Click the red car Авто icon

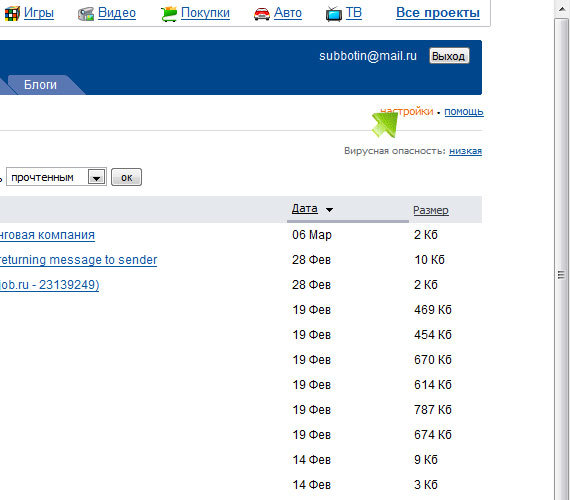pyautogui.click(x=262, y=14)
